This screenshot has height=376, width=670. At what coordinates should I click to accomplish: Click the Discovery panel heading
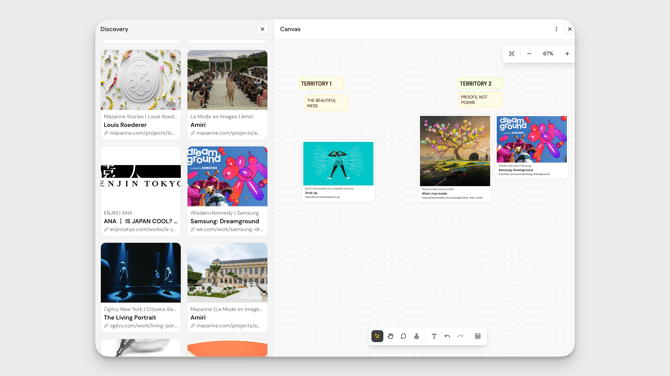(114, 29)
